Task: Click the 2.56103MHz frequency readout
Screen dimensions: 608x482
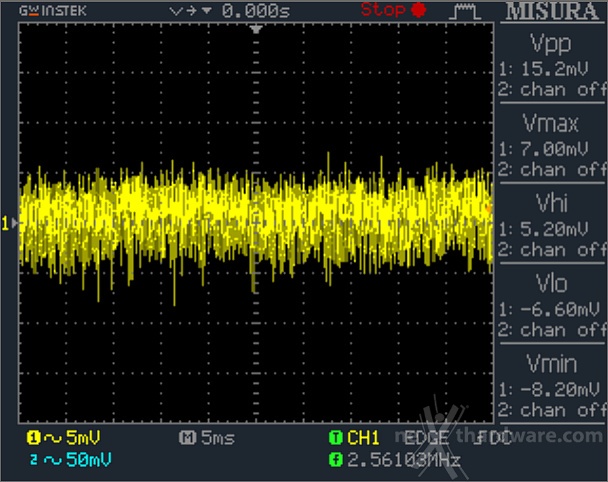Action: point(404,460)
